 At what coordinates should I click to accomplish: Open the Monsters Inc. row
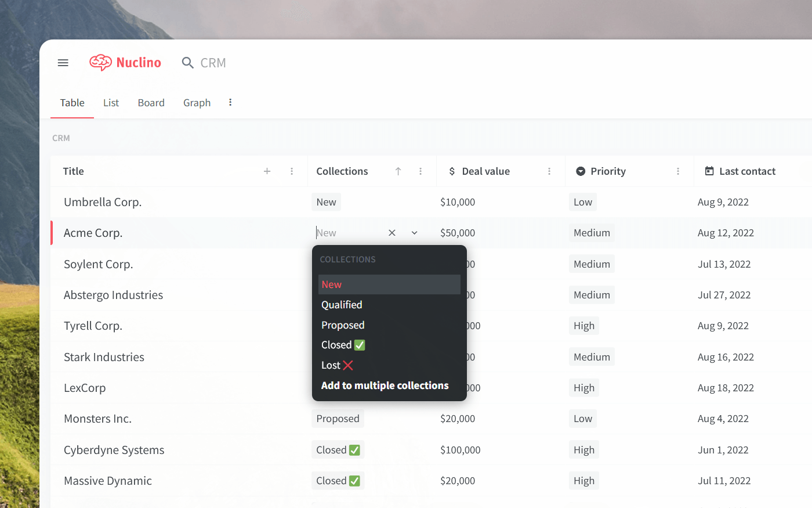pos(97,419)
